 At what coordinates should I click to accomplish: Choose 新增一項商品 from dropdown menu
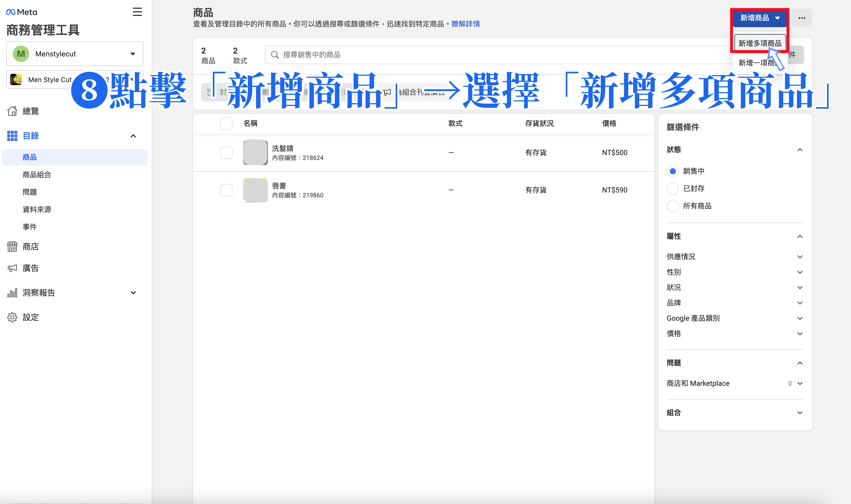click(760, 63)
